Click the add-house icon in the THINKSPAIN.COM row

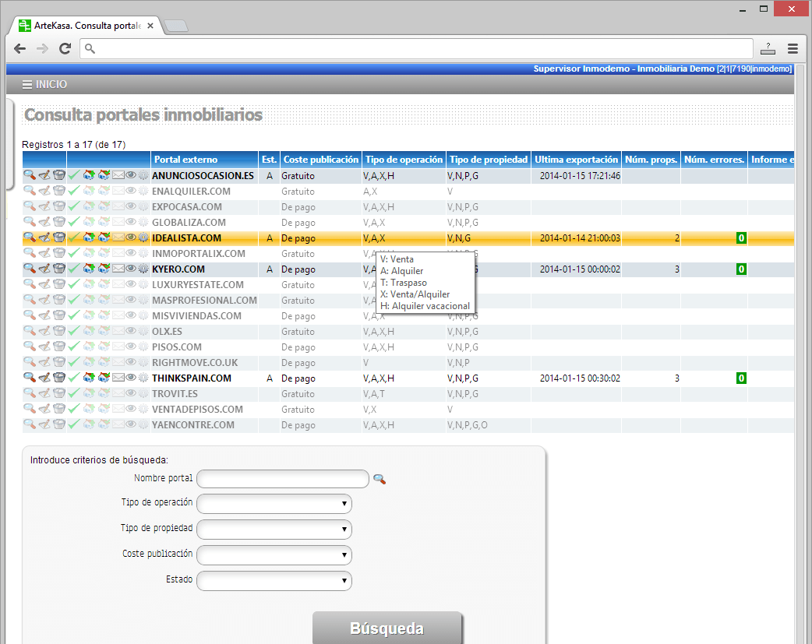[x=89, y=378]
